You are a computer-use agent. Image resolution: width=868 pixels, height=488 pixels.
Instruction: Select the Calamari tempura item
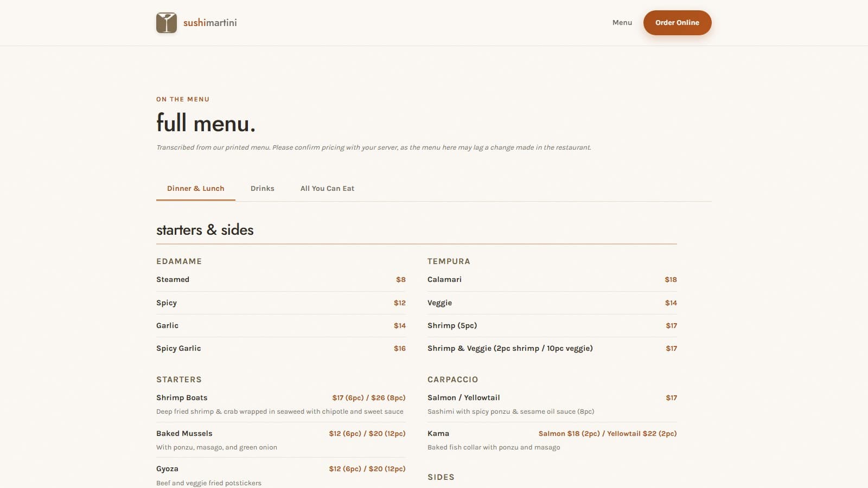click(444, 280)
